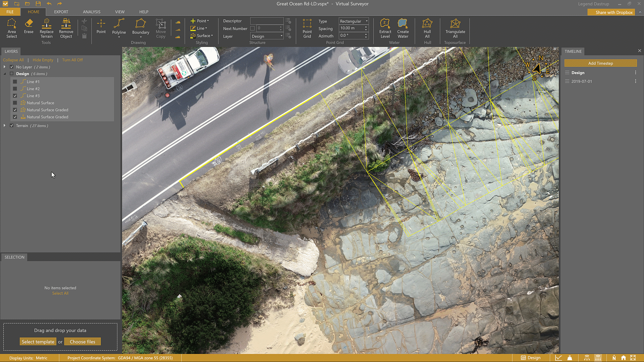Select the Boundary drawing tool
This screenshot has height=362, width=644.
tap(141, 27)
